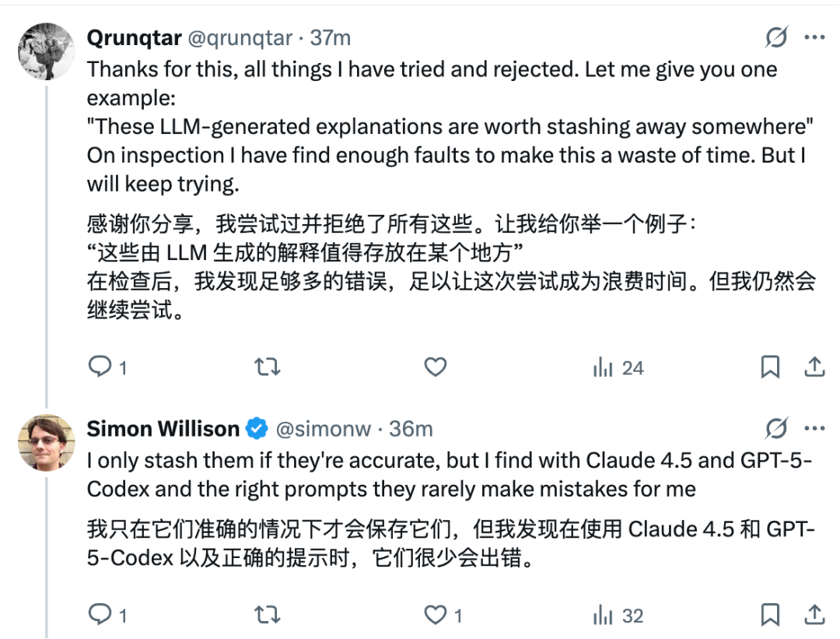
Task: Bookmark Qrunqtar's tweet
Action: pos(770,367)
